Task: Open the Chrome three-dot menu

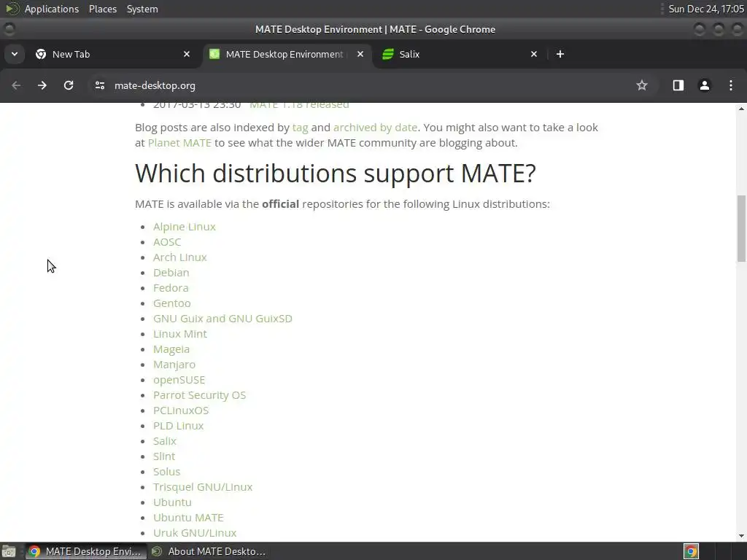Action: (x=731, y=85)
